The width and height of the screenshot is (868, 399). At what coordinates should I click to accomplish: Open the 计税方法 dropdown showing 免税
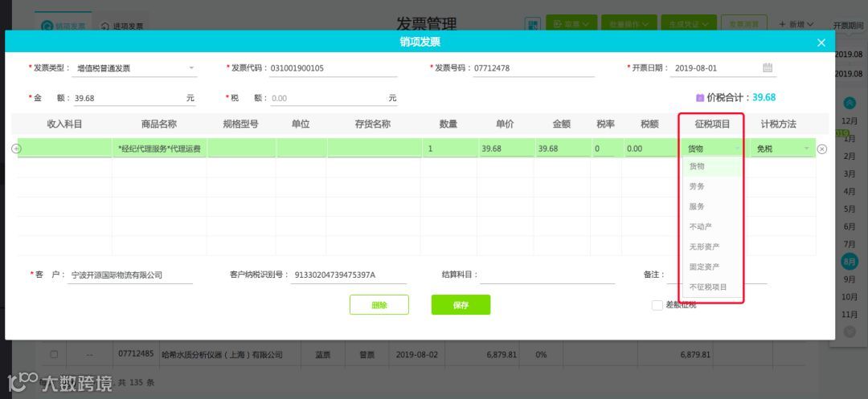coord(784,149)
